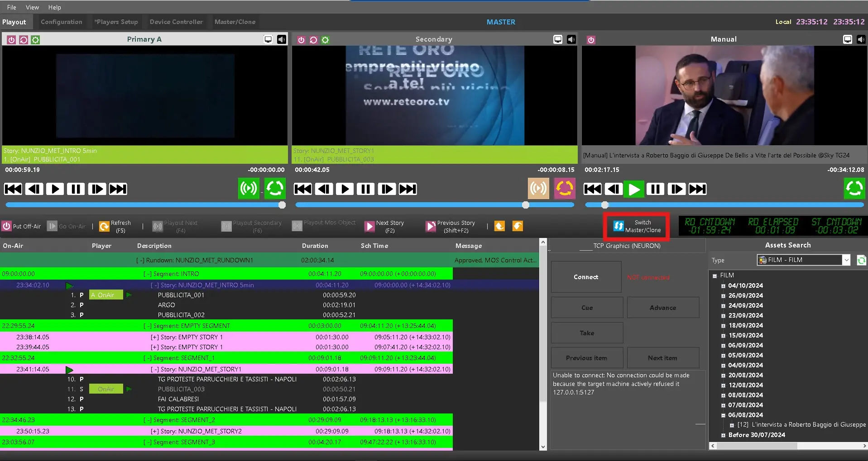Toggle the power button of Manual player

tap(591, 40)
